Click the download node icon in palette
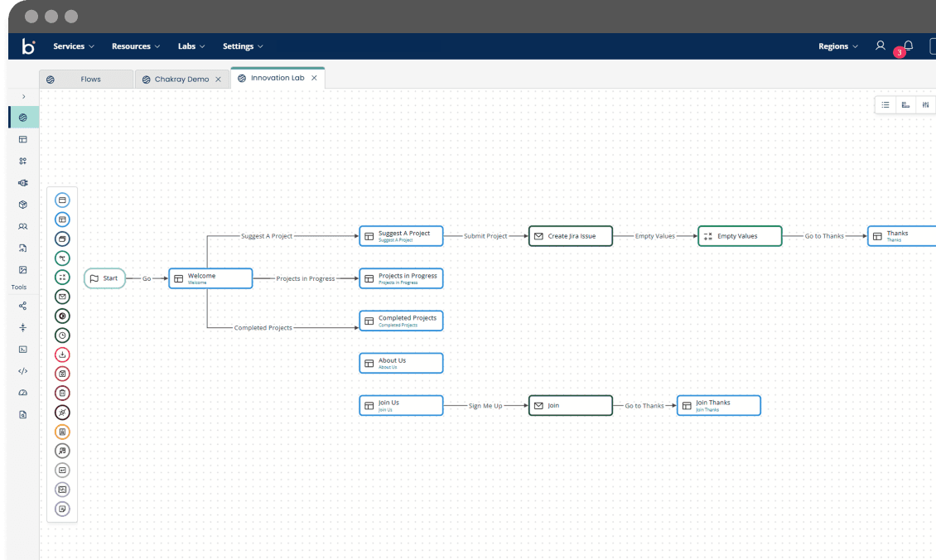The width and height of the screenshot is (936, 560). [x=62, y=355]
